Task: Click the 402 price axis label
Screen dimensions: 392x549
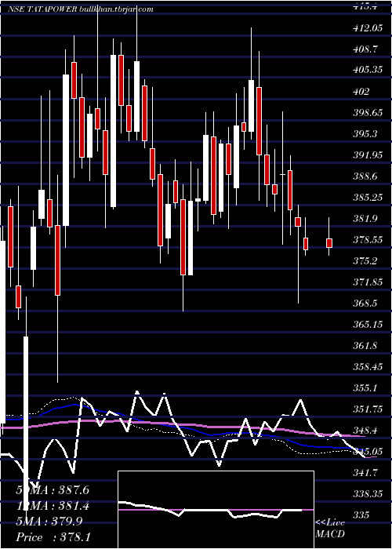Action: click(x=361, y=92)
